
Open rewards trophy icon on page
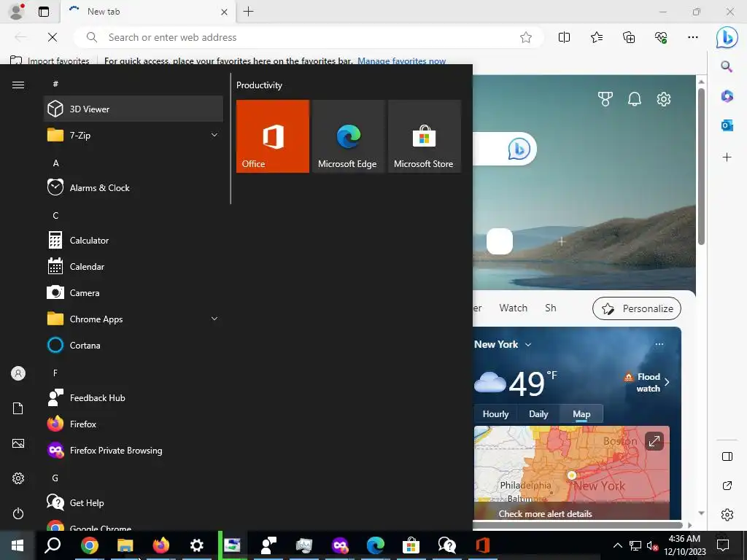[605, 99]
